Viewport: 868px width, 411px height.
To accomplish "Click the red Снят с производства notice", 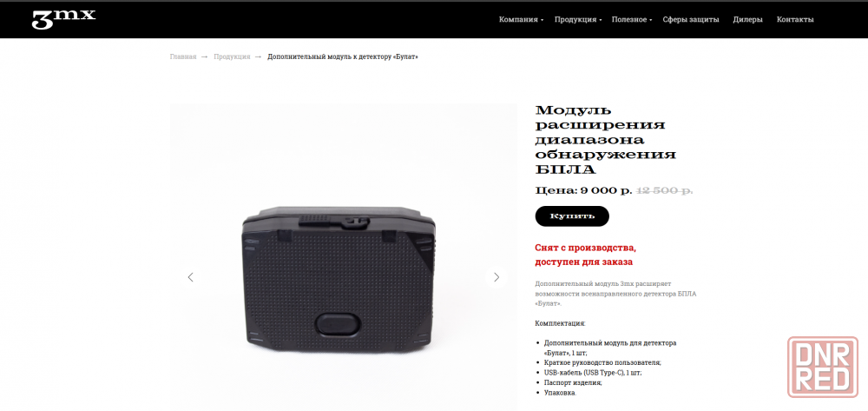I will pos(584,255).
